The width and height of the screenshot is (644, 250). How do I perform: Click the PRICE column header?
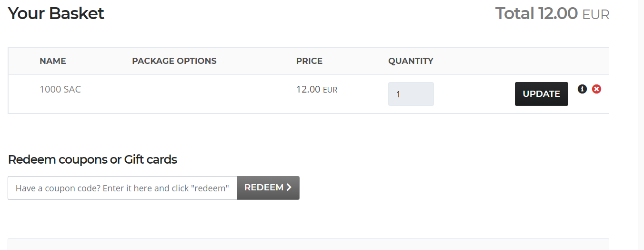(310, 61)
